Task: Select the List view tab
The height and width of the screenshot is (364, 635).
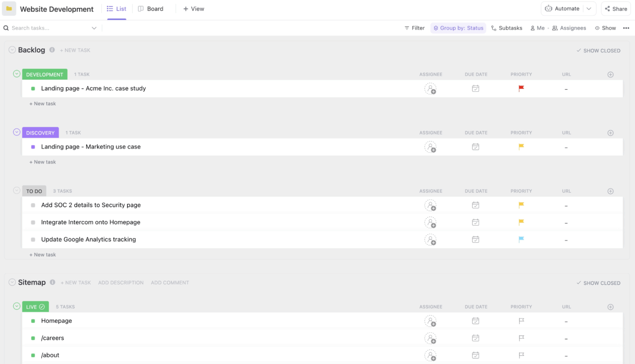Action: tap(116, 9)
